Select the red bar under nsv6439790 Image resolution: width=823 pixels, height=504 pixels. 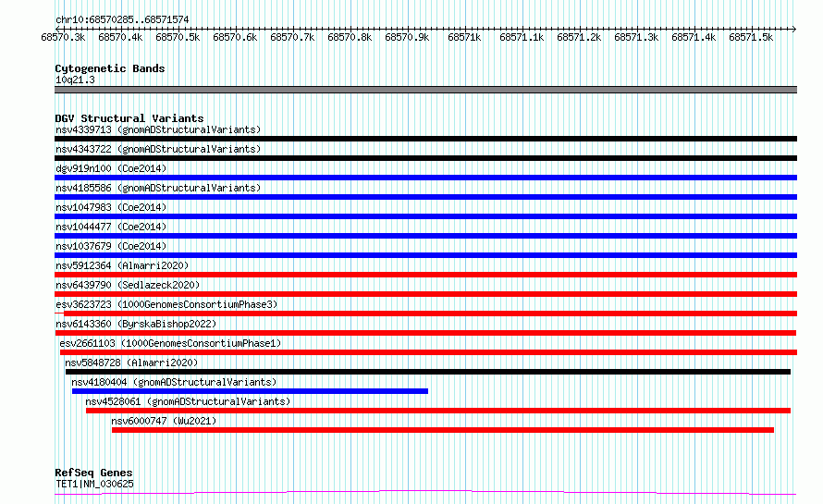425,294
